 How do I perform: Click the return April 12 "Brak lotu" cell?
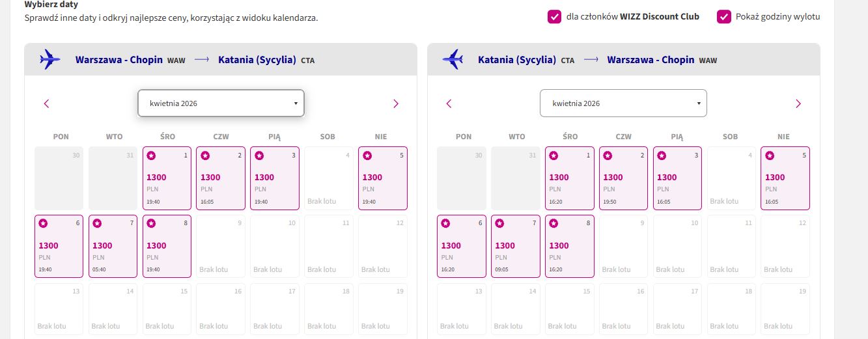click(785, 247)
